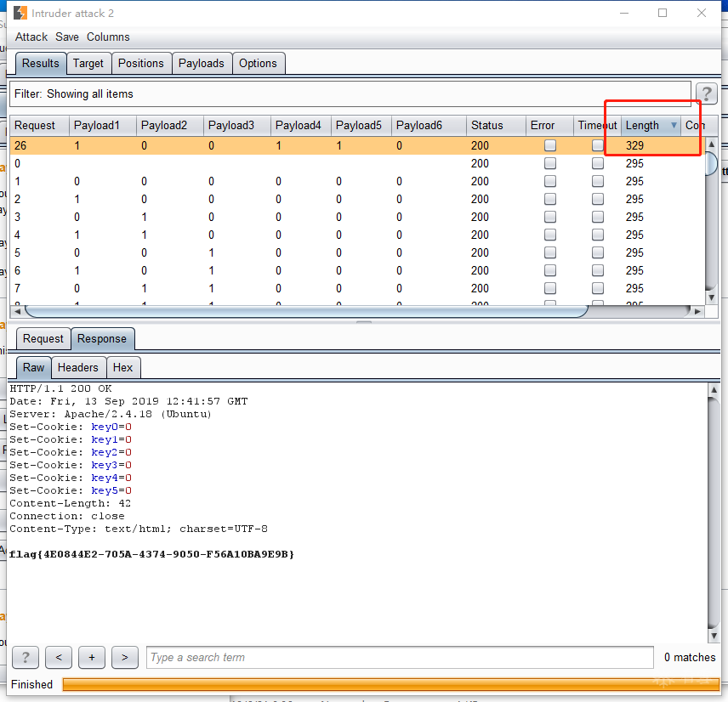This screenshot has height=702, width=728.
Task: Toggle Timeout checkbox for request 5
Action: tap(598, 253)
